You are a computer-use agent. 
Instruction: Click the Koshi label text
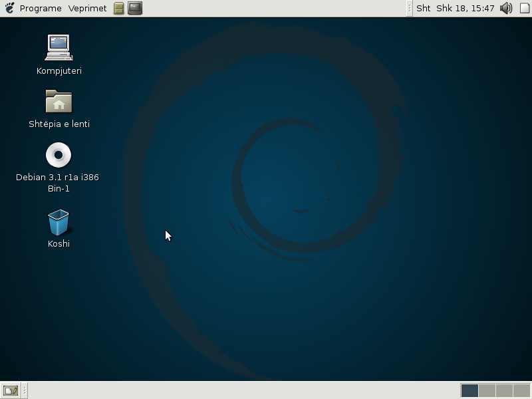(x=59, y=243)
